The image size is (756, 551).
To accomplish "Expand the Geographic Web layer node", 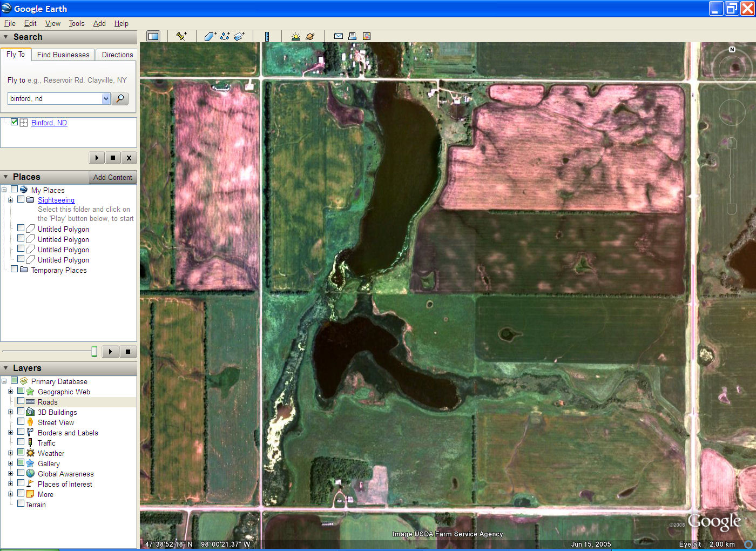I will [10, 392].
